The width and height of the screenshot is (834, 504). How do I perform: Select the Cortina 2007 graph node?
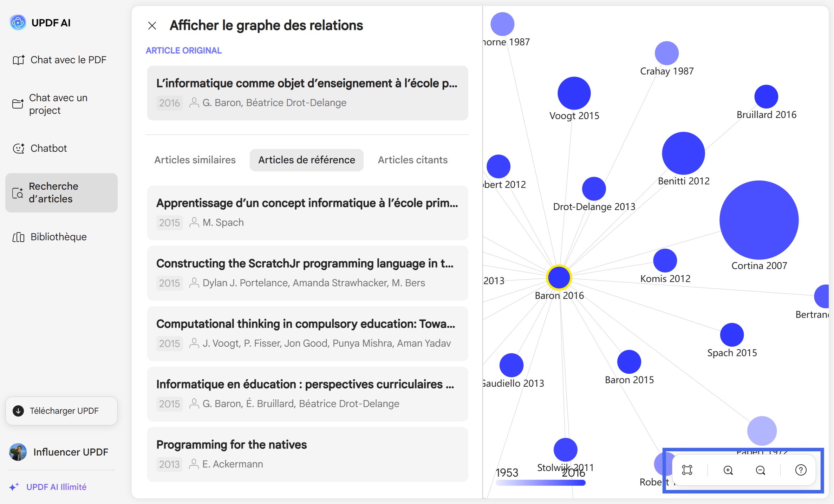tap(759, 220)
